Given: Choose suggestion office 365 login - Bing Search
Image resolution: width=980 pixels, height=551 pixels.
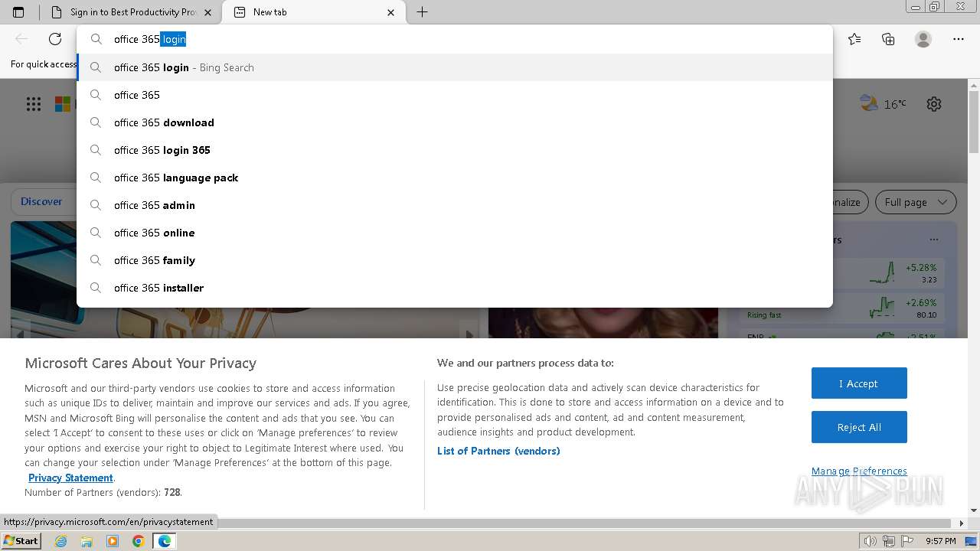Looking at the screenshot, I should click(454, 67).
